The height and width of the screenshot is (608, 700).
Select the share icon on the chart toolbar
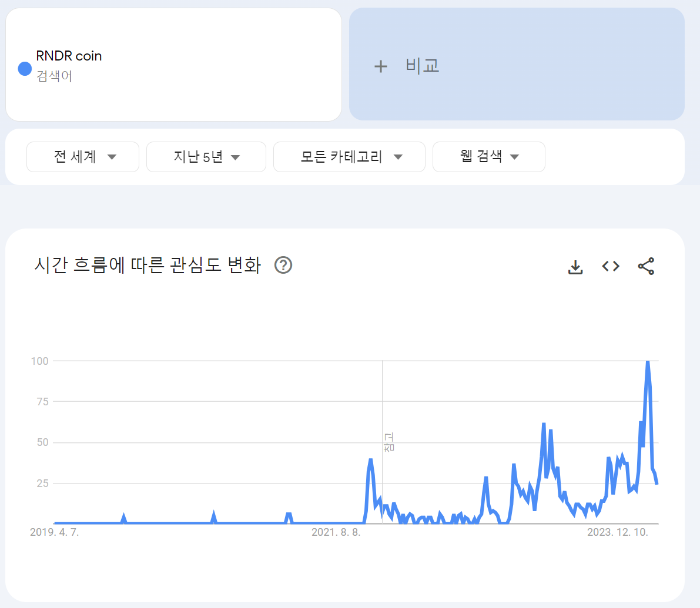pyautogui.click(x=647, y=266)
